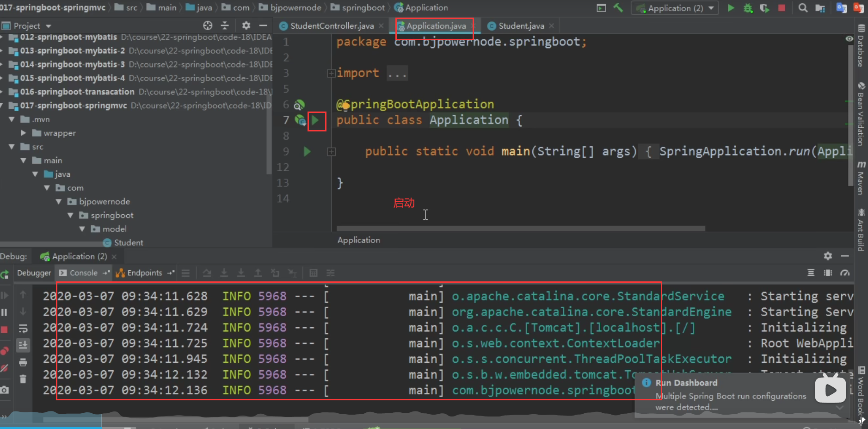Toggle the editor inspection eye icon

[849, 38]
